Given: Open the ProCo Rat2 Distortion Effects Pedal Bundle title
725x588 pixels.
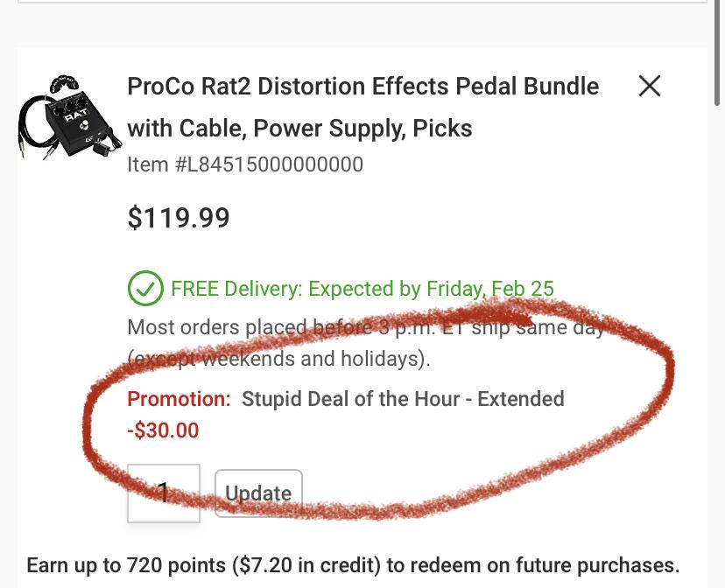Looking at the screenshot, I should coord(362,87).
